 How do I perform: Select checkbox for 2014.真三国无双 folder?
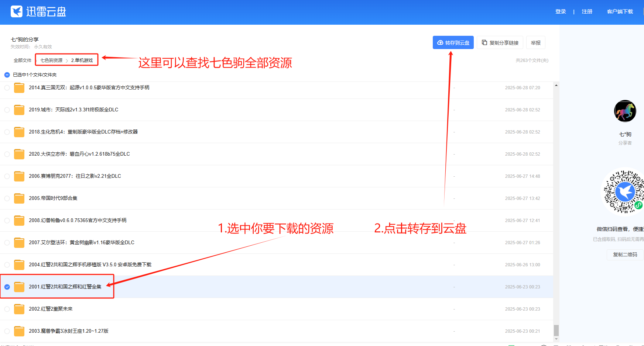click(x=7, y=88)
